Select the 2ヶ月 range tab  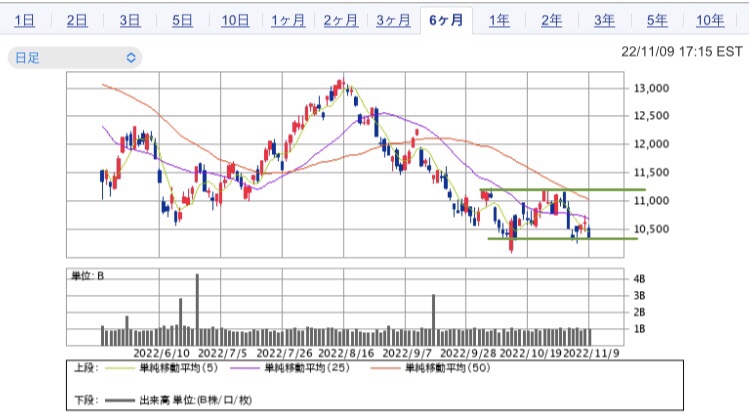[x=341, y=21]
